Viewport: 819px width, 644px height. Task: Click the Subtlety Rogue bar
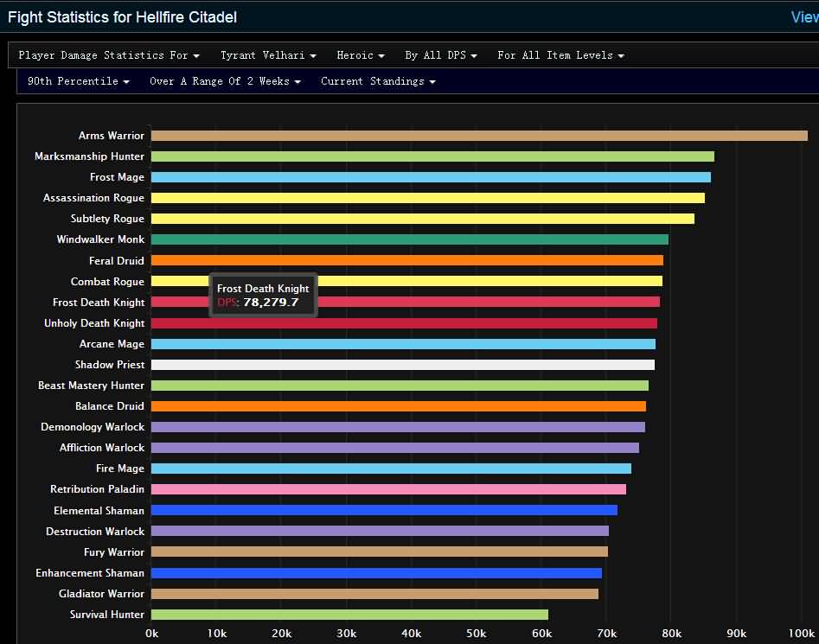click(423, 219)
